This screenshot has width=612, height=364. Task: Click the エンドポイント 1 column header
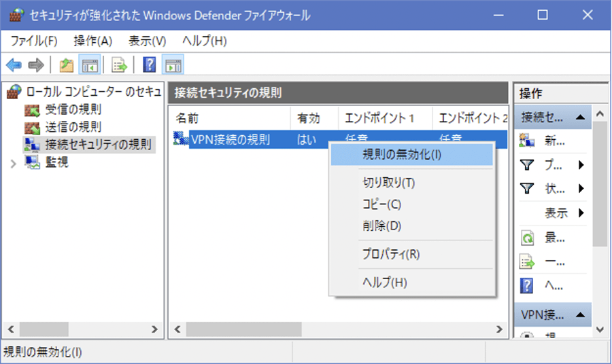click(x=386, y=117)
